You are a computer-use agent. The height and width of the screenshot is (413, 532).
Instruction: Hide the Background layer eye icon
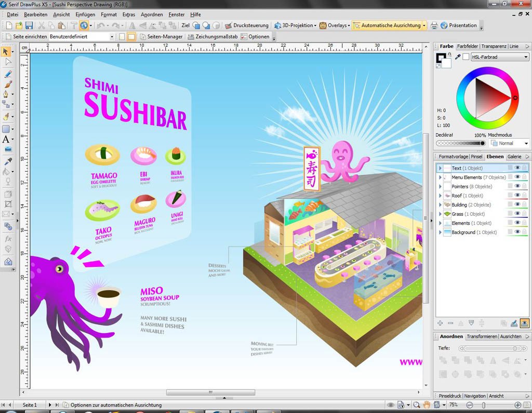tap(517, 232)
